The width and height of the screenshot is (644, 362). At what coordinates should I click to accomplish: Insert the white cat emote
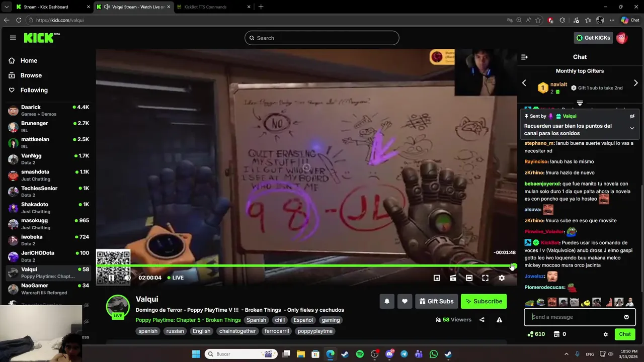pyautogui.click(x=574, y=302)
